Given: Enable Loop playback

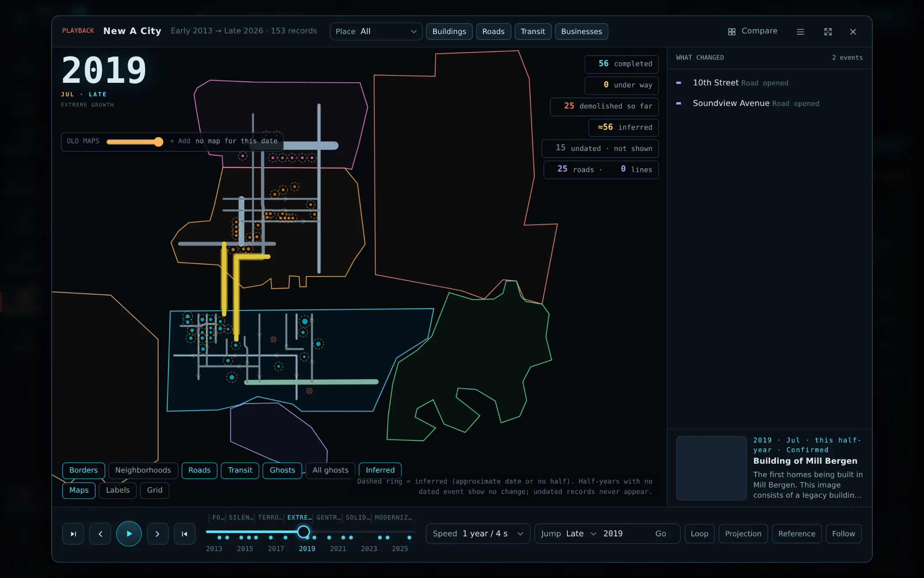Looking at the screenshot, I should 699,533.
